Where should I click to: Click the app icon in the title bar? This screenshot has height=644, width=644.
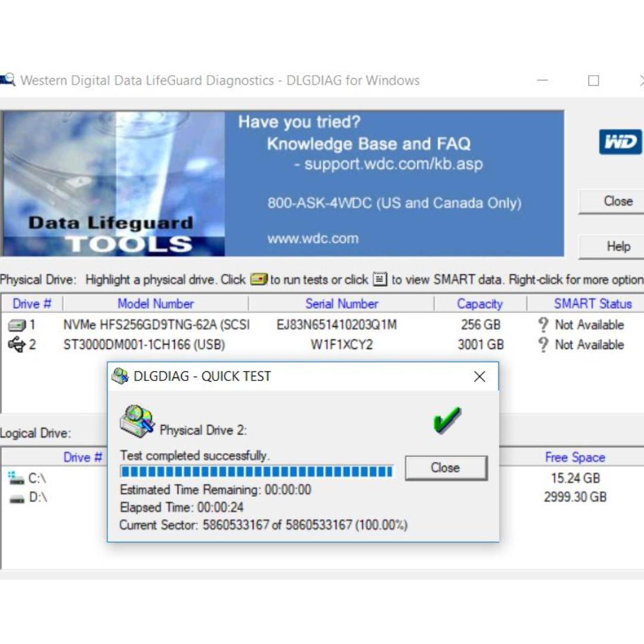tap(7, 80)
